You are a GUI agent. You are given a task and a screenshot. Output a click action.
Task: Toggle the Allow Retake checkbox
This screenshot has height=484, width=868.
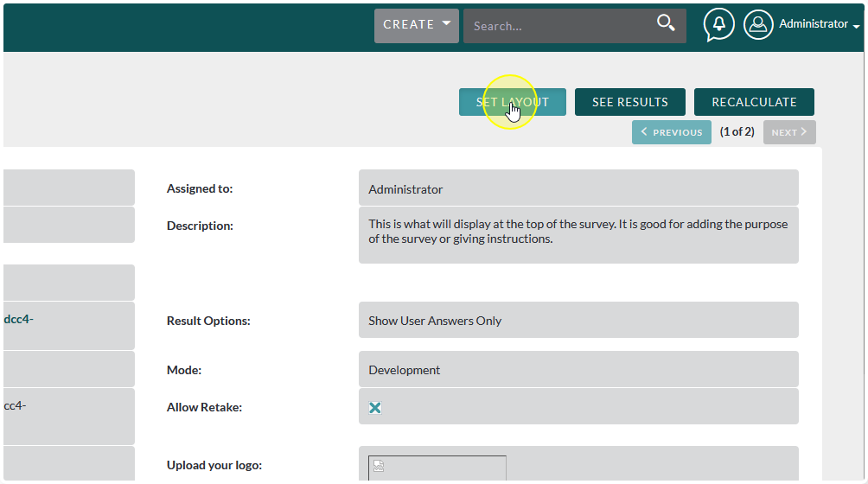tap(375, 407)
